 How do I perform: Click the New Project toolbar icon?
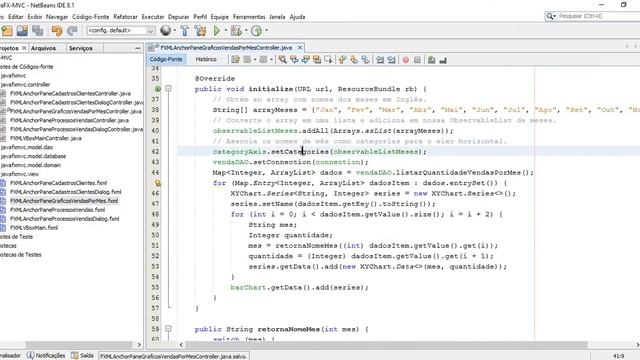click(x=7, y=31)
